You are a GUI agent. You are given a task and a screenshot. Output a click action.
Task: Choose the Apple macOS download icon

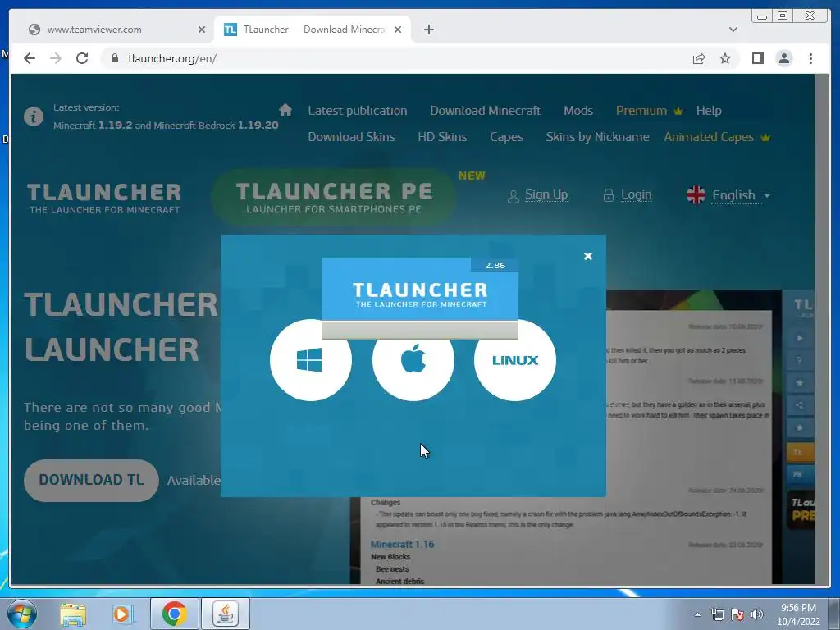pos(413,360)
